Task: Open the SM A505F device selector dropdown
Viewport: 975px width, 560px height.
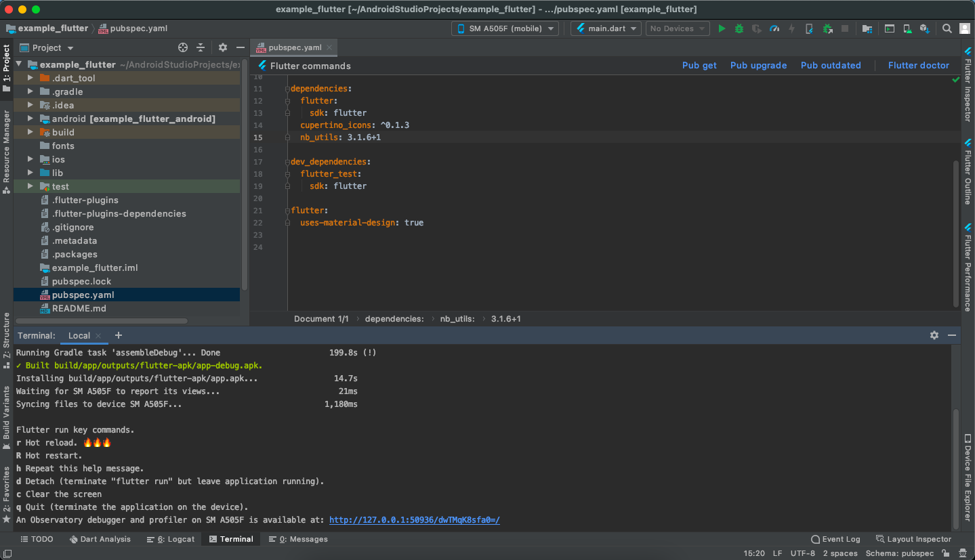Action: click(x=505, y=28)
